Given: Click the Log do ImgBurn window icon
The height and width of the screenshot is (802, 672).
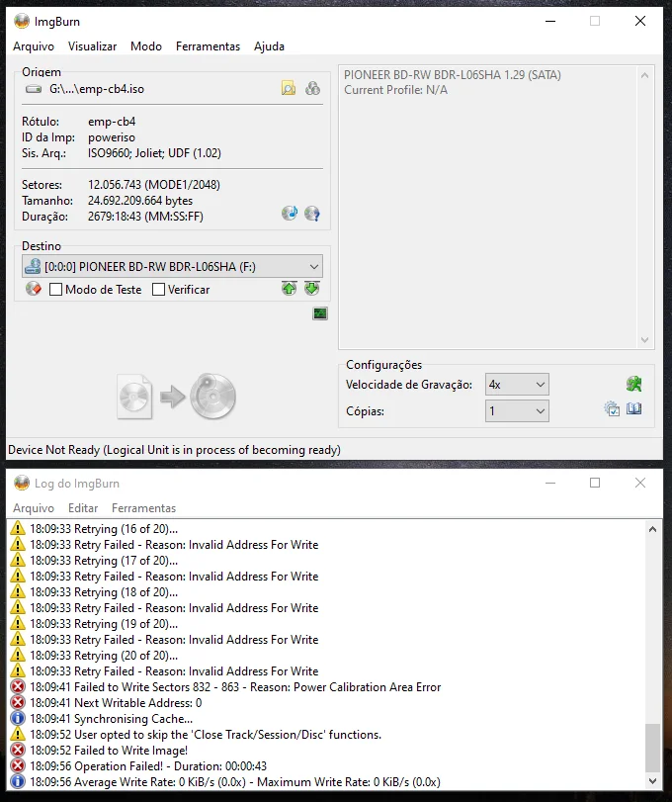Looking at the screenshot, I should point(22,483).
